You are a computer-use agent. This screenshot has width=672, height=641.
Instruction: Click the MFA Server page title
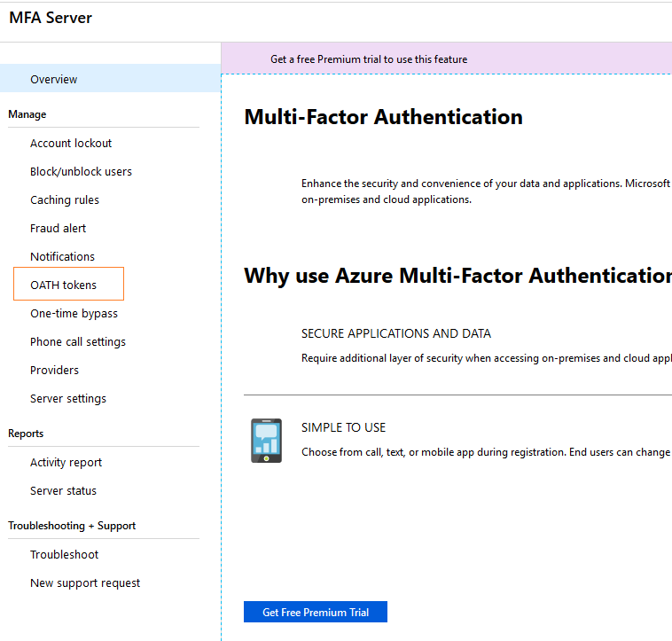[x=51, y=18]
